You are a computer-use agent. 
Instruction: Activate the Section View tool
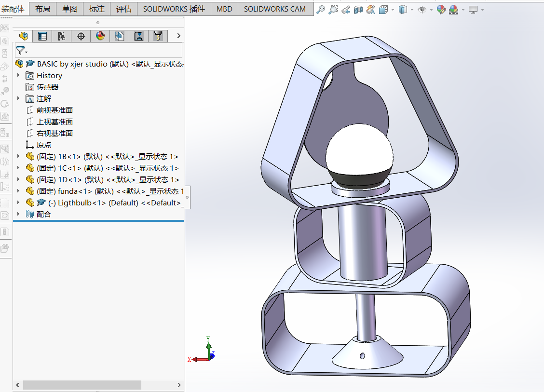(358, 10)
